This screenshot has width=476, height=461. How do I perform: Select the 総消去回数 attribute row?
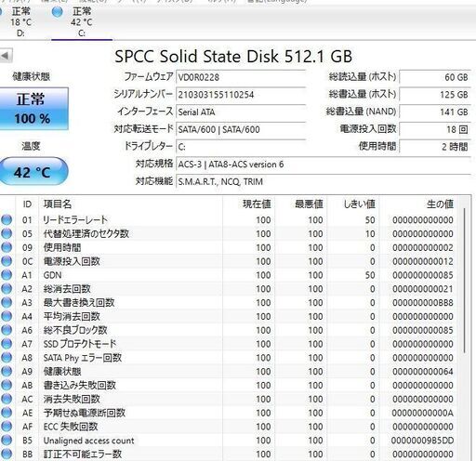[x=230, y=289]
